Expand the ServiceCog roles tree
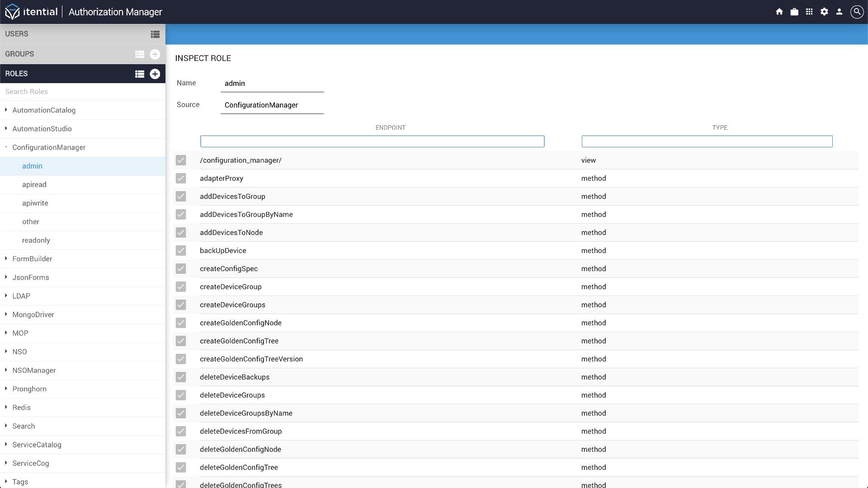 pos(6,462)
